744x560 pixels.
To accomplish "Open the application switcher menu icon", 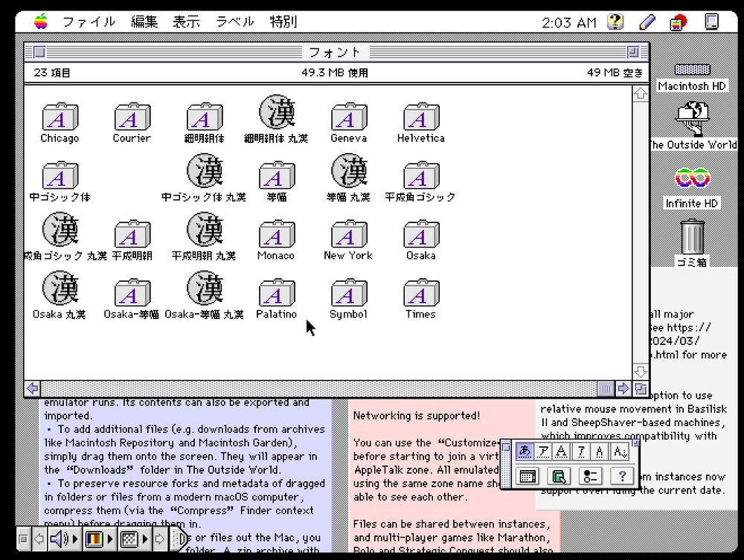I will [x=678, y=22].
